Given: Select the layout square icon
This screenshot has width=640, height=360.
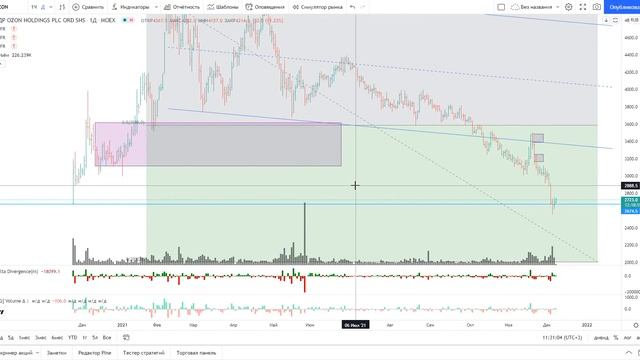Looking at the screenshot, I should pos(501,7).
